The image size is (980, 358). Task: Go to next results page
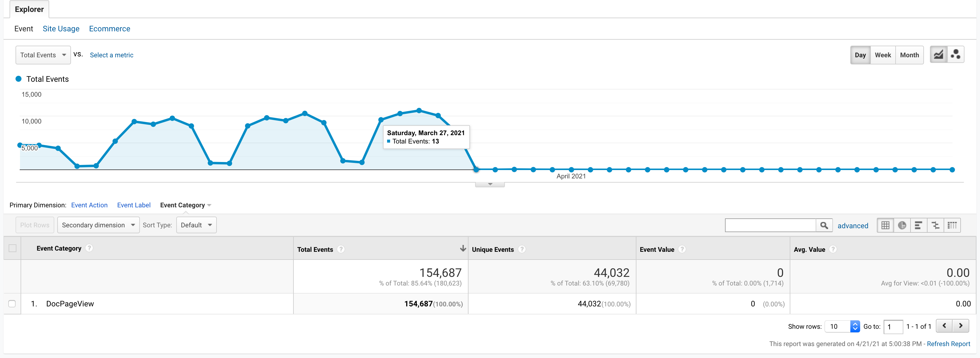tap(961, 326)
